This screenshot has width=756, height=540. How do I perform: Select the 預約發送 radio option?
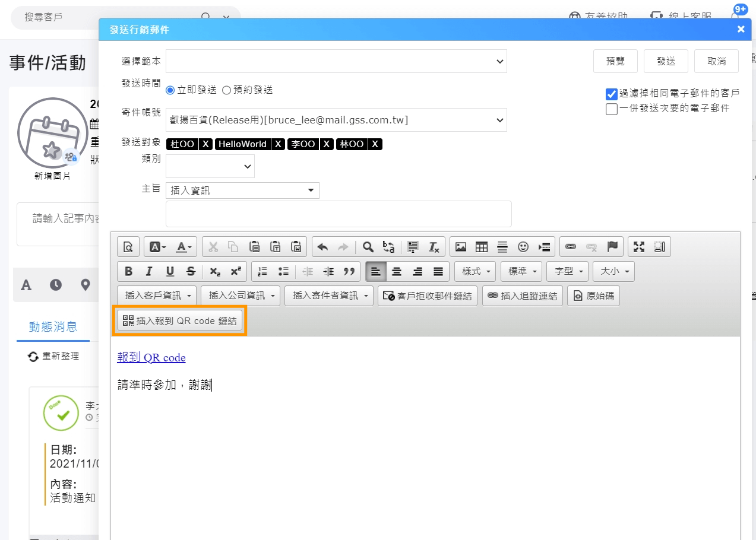tap(226, 90)
